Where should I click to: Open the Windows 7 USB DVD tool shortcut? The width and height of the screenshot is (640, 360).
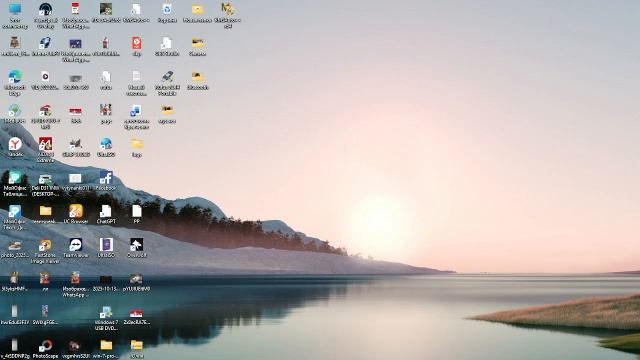[x=106, y=312]
